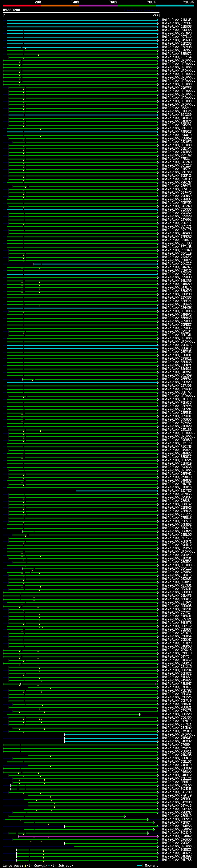Viewport: 197px width, 868px height.
Task: Select hit label UniRef100_C0PTF3
Action: (x=177, y=128)
